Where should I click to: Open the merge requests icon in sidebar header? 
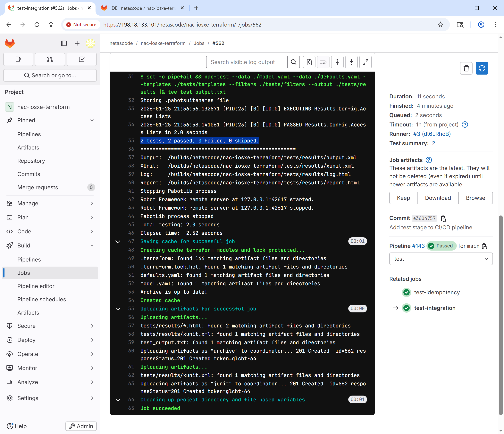[50, 59]
